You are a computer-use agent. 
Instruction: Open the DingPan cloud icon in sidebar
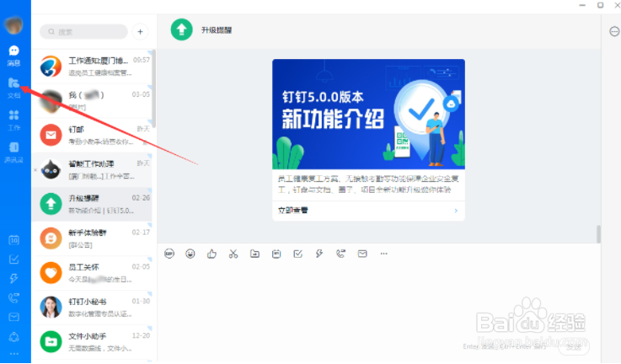(13, 337)
